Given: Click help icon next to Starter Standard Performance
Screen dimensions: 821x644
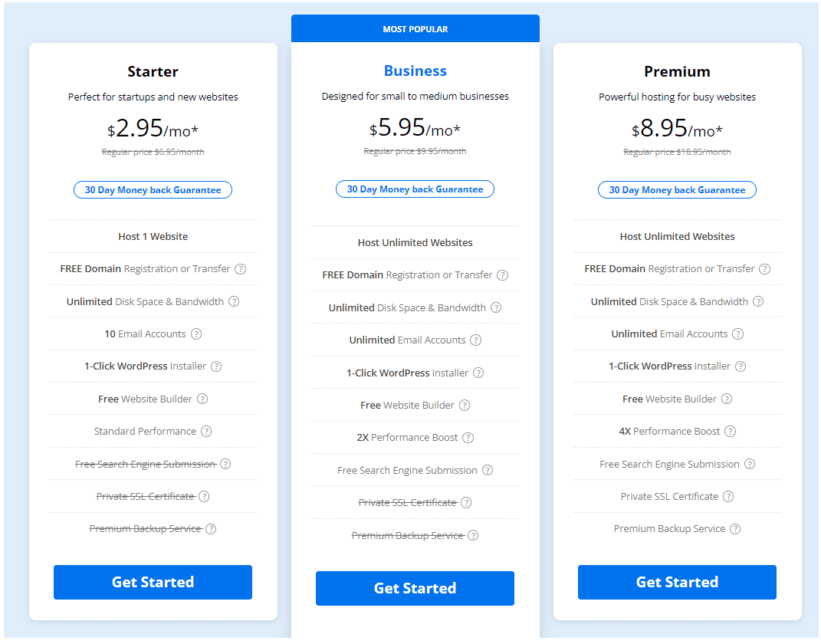Looking at the screenshot, I should [x=206, y=432].
